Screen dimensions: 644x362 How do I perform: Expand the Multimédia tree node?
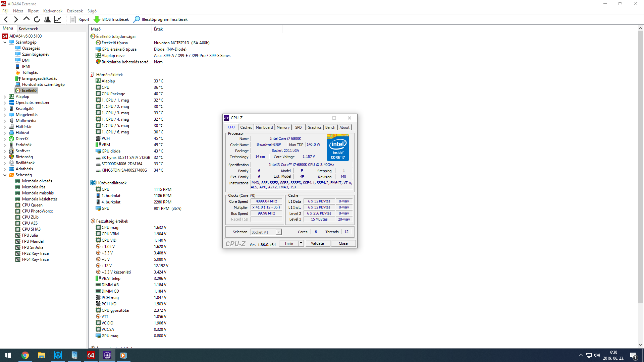point(5,121)
